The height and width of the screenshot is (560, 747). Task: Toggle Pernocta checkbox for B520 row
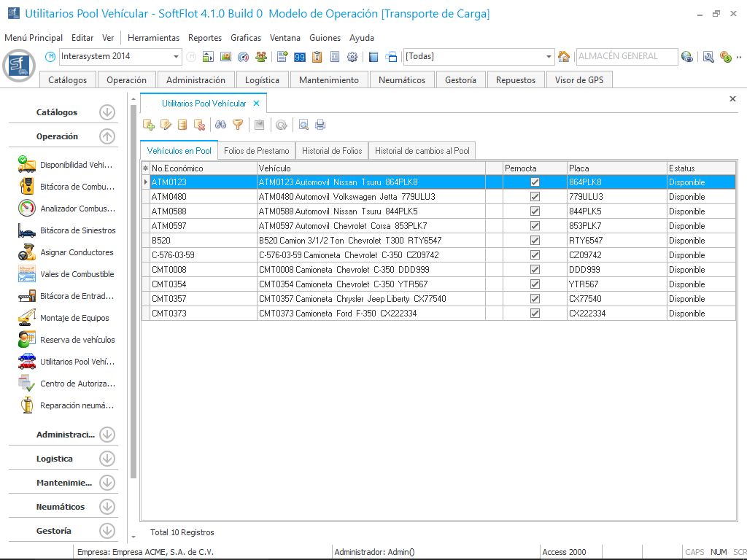[x=535, y=241]
